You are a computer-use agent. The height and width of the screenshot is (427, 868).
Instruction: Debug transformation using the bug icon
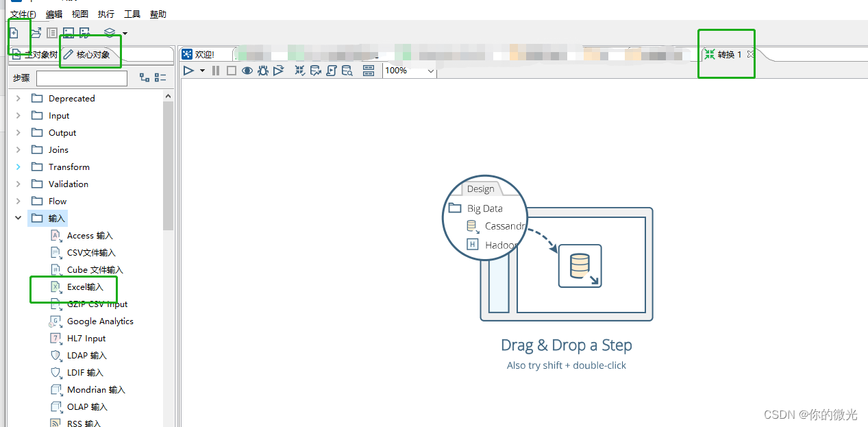click(x=263, y=71)
